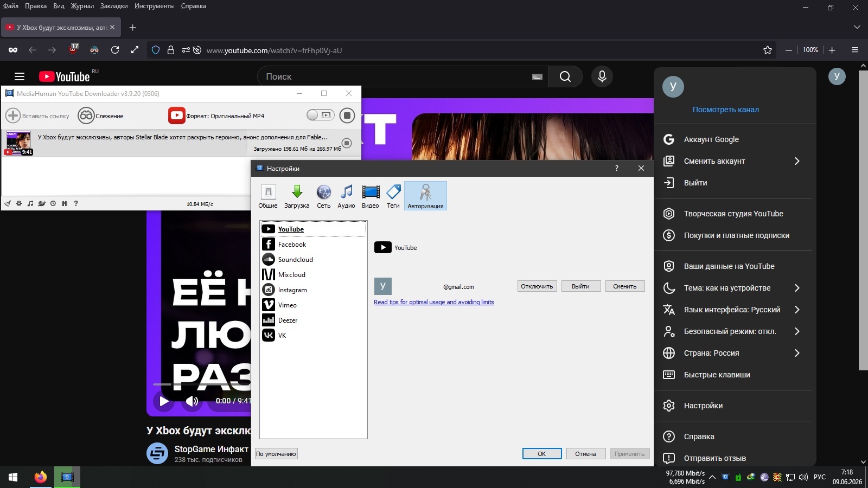Image resolution: width=868 pixels, height=488 pixels.
Task: Click the clock icon in downloader status bar
Action: tap(53, 204)
